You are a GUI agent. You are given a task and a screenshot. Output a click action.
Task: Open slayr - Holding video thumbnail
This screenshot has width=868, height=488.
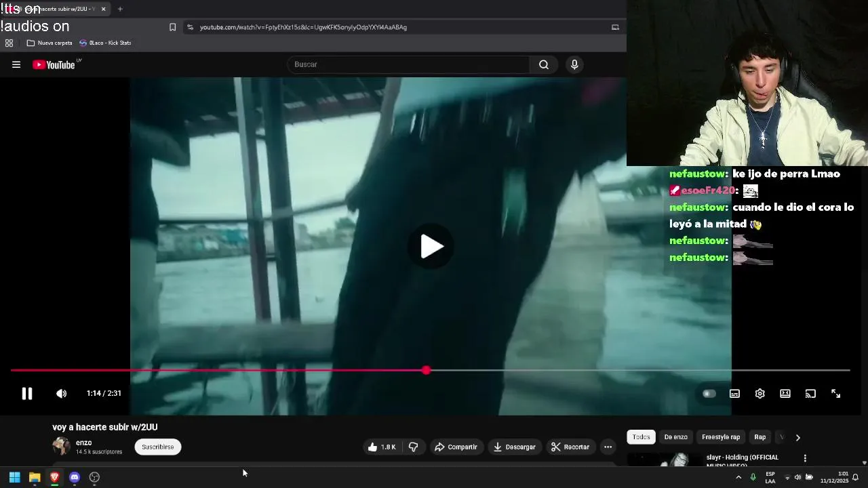pyautogui.click(x=663, y=460)
